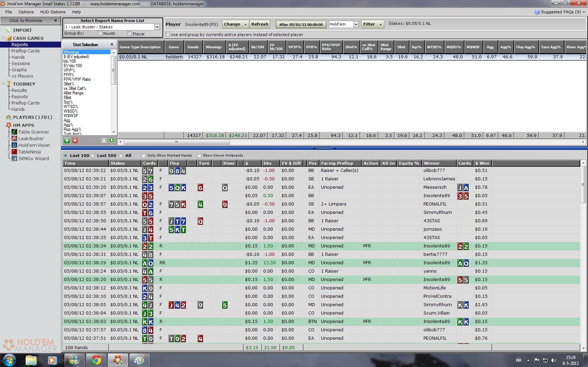Screen dimensions: 588x367
Task: Open Google Chrome from taskbar
Action: (96, 360)
